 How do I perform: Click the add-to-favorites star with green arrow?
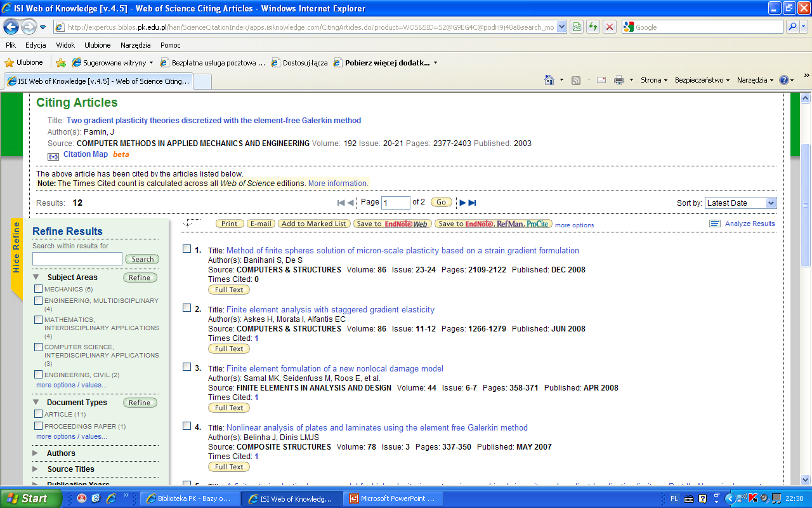61,62
